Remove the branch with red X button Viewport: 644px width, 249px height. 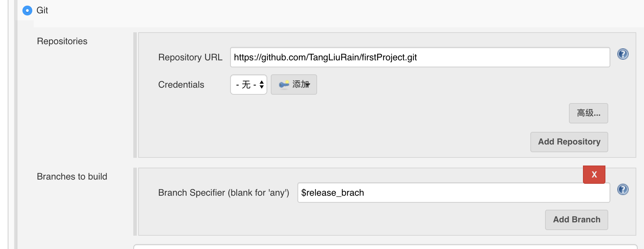[594, 174]
